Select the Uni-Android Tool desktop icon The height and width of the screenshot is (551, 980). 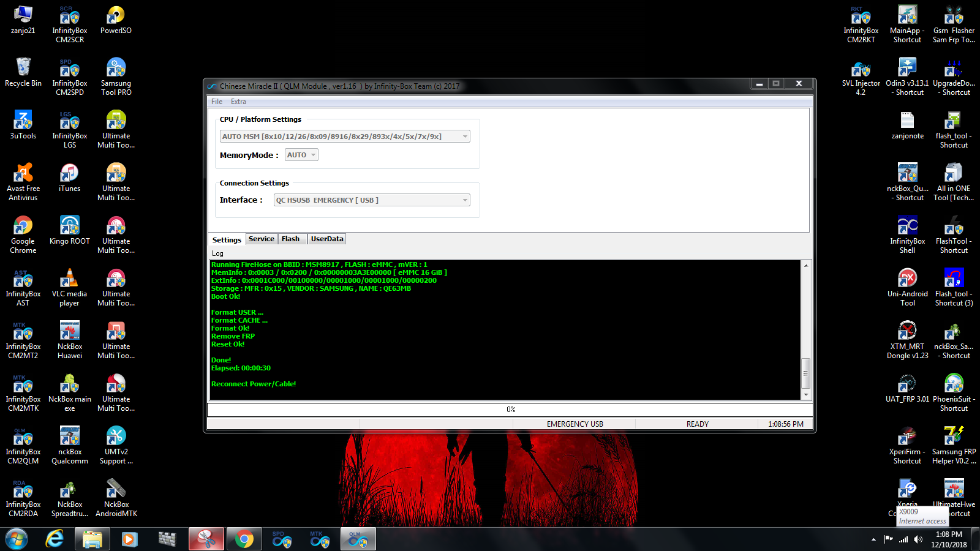[907, 288]
